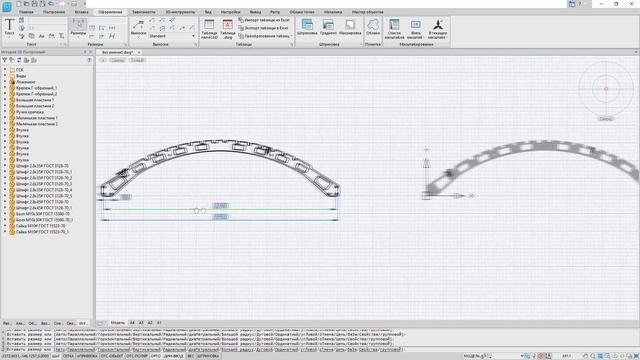Image resolution: width=640 pixels, height=360 pixels.
Task: Toggle the ОРТО ortho mode
Action: (x=156, y=356)
